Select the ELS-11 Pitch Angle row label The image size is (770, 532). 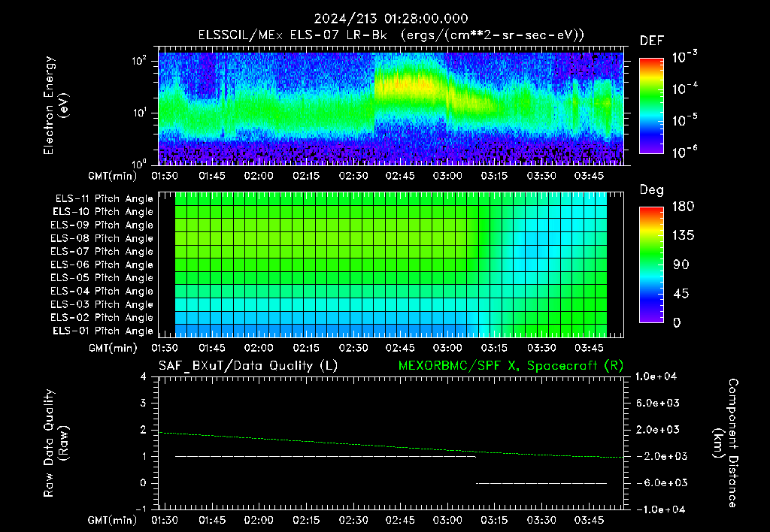[x=104, y=199]
